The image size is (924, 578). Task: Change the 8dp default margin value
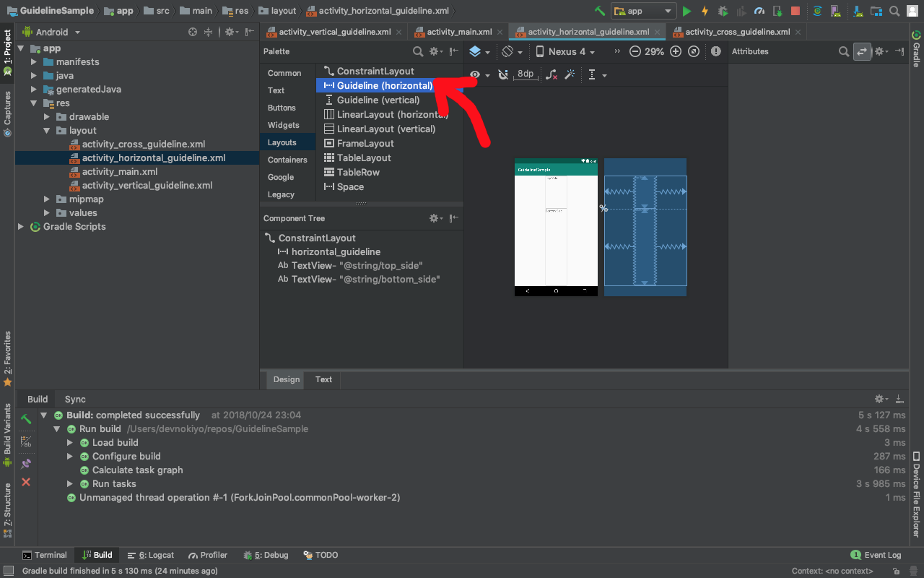(x=526, y=74)
